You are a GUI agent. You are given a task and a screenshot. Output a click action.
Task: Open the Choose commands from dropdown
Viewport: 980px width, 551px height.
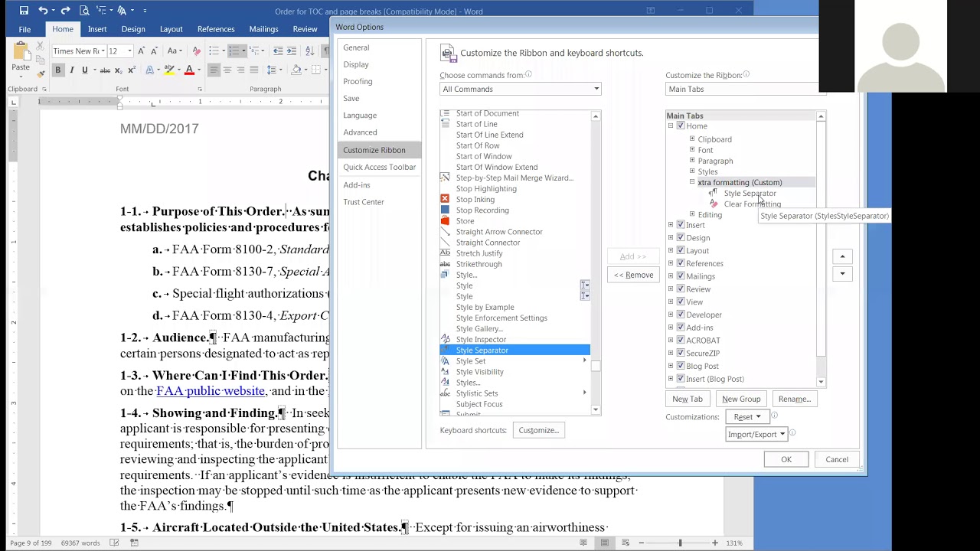(x=521, y=89)
